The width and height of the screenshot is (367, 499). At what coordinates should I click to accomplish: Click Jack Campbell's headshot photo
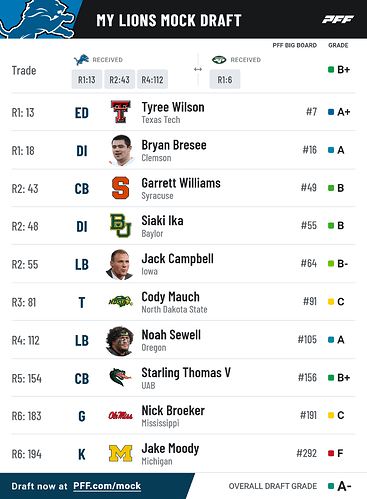[120, 265]
